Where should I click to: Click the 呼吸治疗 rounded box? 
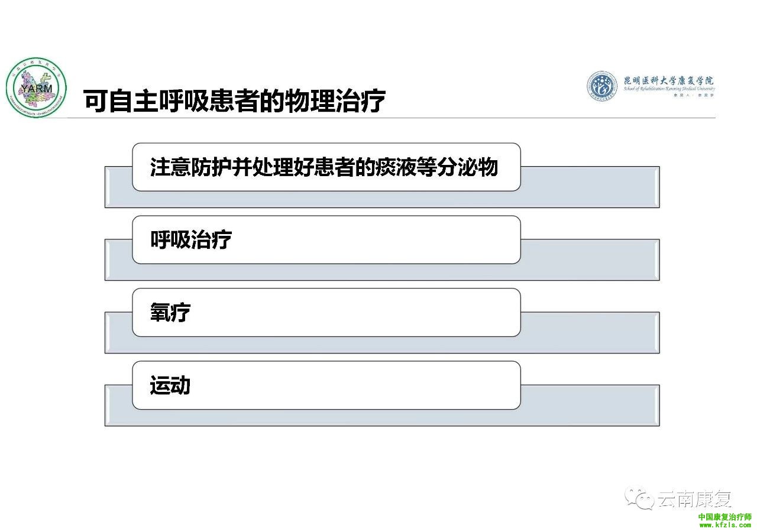pyautogui.click(x=326, y=239)
